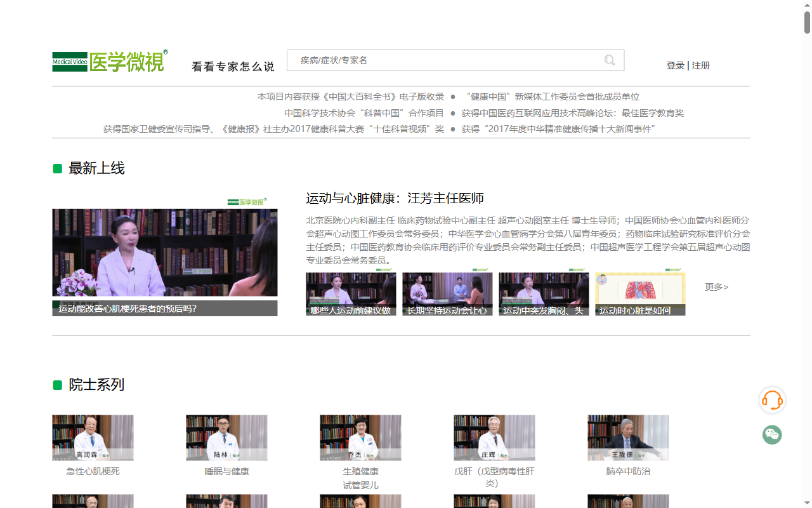Screen dimensions: 812x508
Task: Click the doctor biography paragraph starting 北京医院心内科副主任
Action: 528,241
